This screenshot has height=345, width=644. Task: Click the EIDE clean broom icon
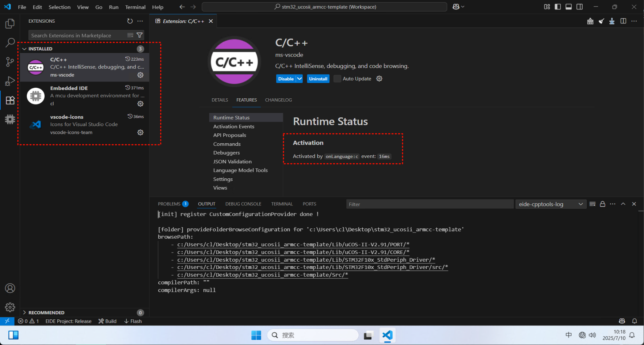(x=601, y=21)
